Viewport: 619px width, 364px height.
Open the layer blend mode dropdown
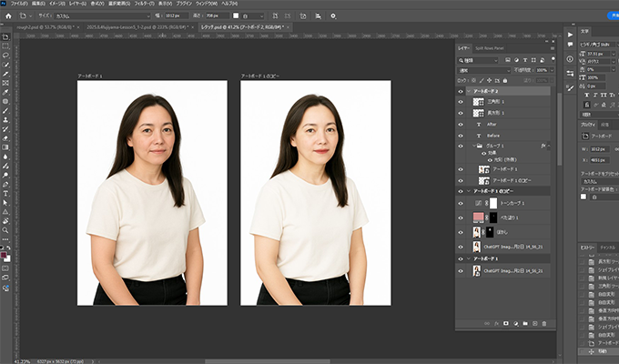[484, 69]
